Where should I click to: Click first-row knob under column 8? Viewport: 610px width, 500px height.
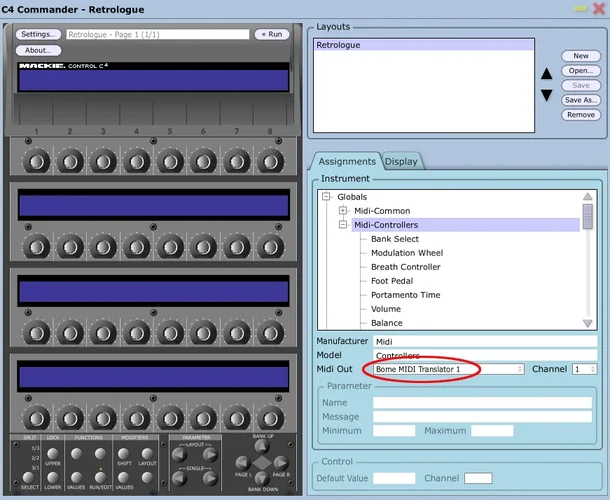point(270,161)
